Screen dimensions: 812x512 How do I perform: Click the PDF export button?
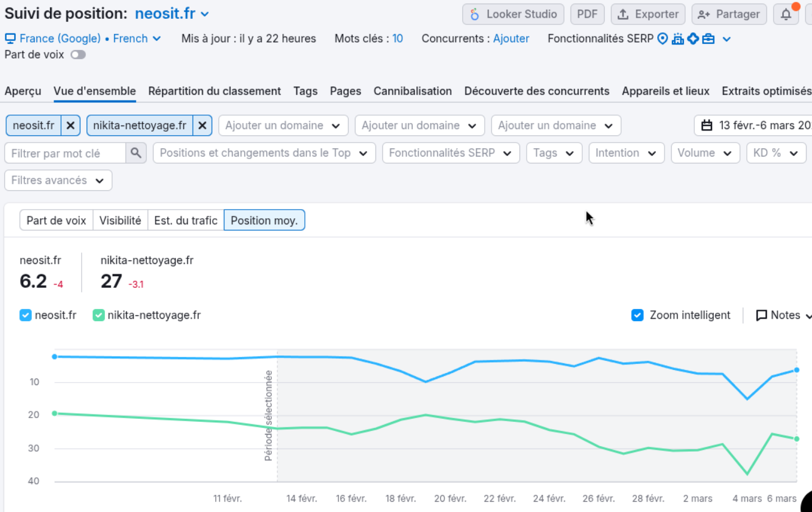coord(587,13)
